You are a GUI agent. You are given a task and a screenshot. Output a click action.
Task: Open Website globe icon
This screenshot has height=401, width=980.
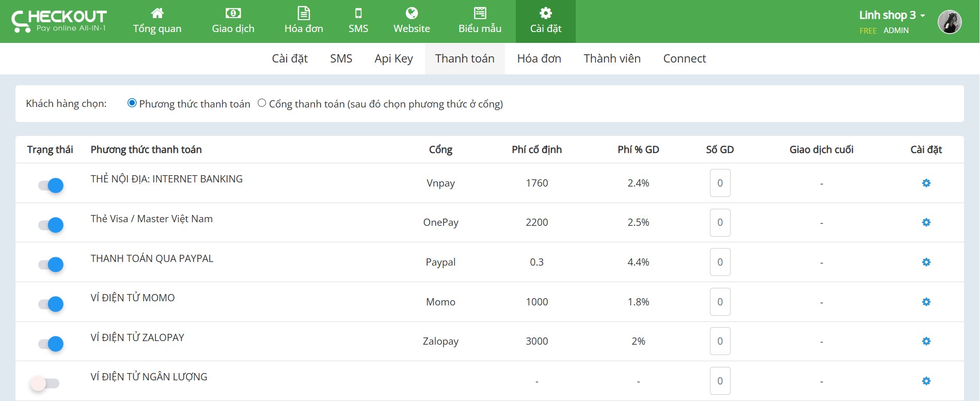(x=412, y=13)
